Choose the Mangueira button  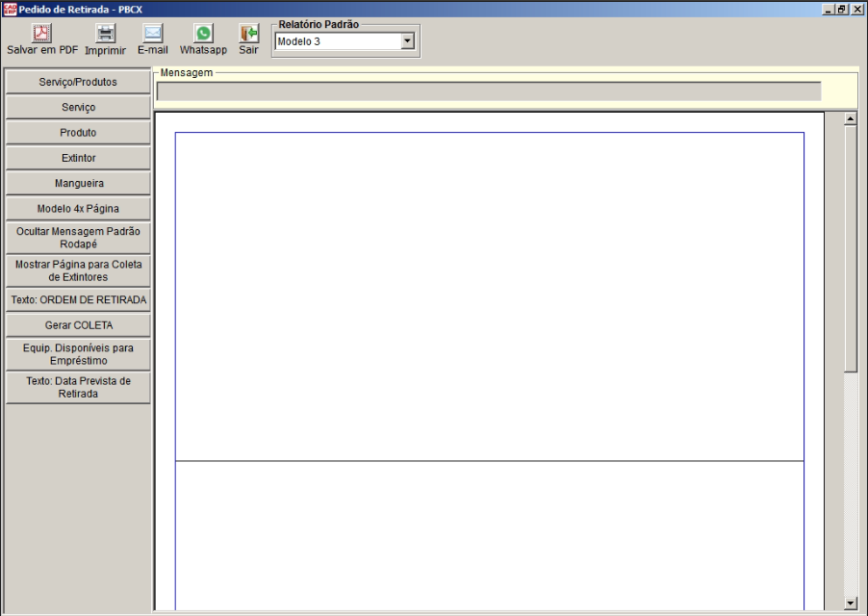(x=78, y=183)
